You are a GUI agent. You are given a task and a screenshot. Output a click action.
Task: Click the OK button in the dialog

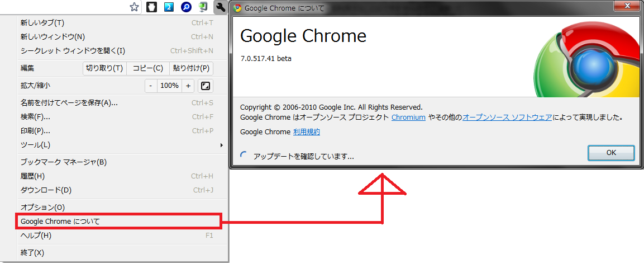click(x=611, y=152)
